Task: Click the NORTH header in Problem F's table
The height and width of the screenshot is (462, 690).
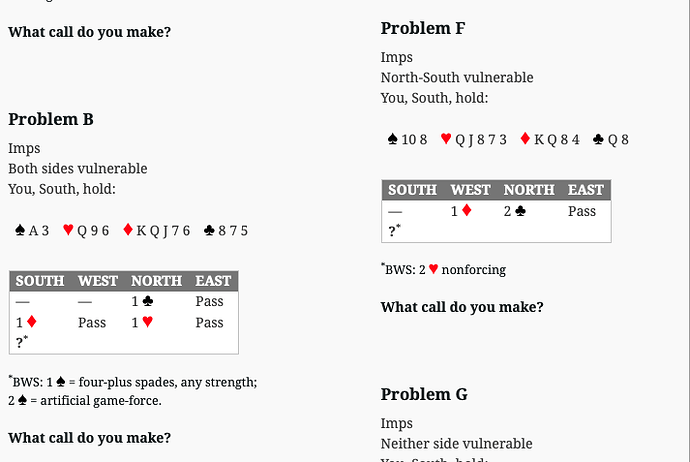Action: (x=529, y=190)
